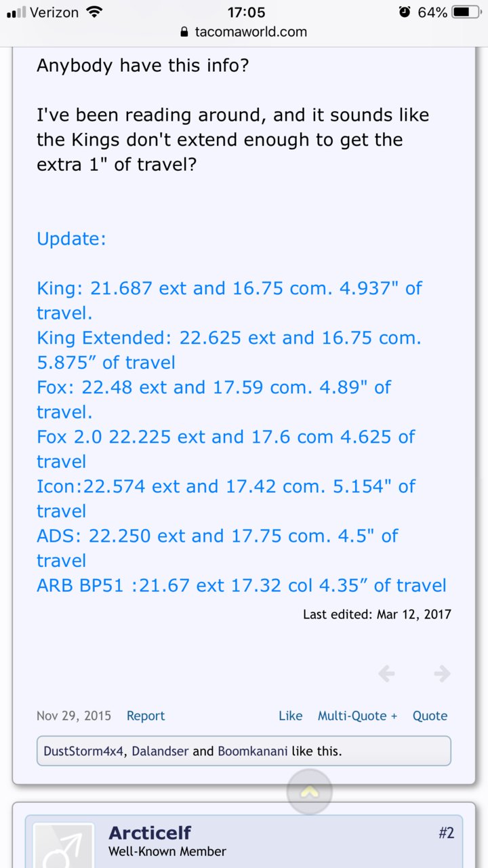Tap the tacomaworld.com address bar

coord(244,32)
